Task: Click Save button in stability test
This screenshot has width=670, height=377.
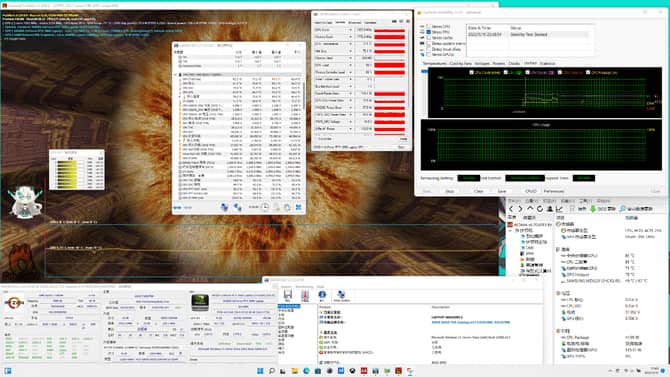Action: 502,191
